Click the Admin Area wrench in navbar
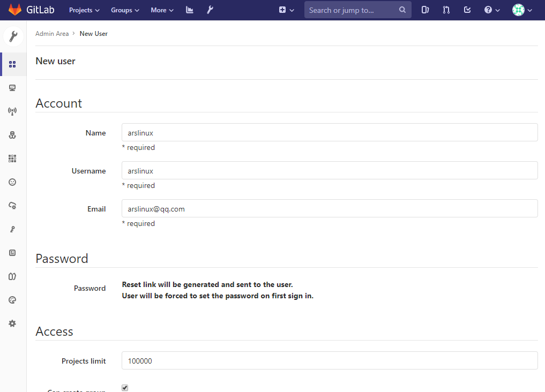 pos(210,10)
